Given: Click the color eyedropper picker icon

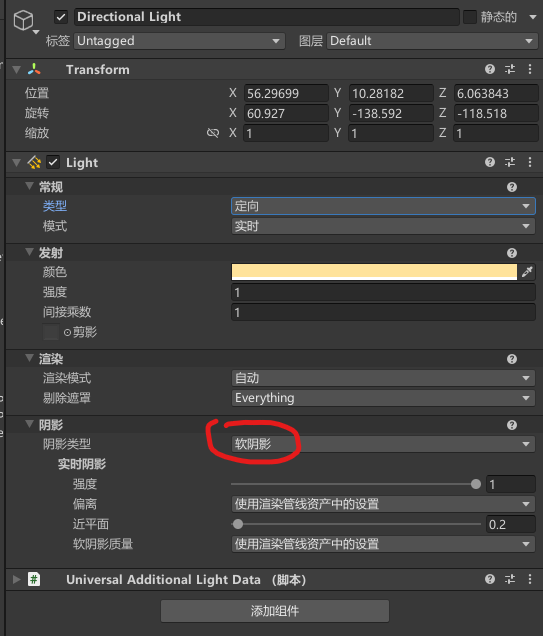Looking at the screenshot, I should point(527,272).
